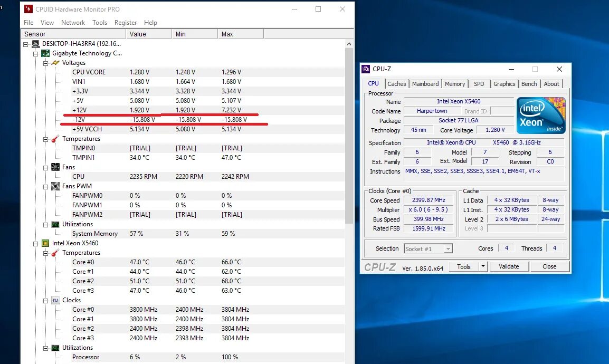The width and height of the screenshot is (609, 364).
Task: Open the Network menu
Action: click(73, 23)
